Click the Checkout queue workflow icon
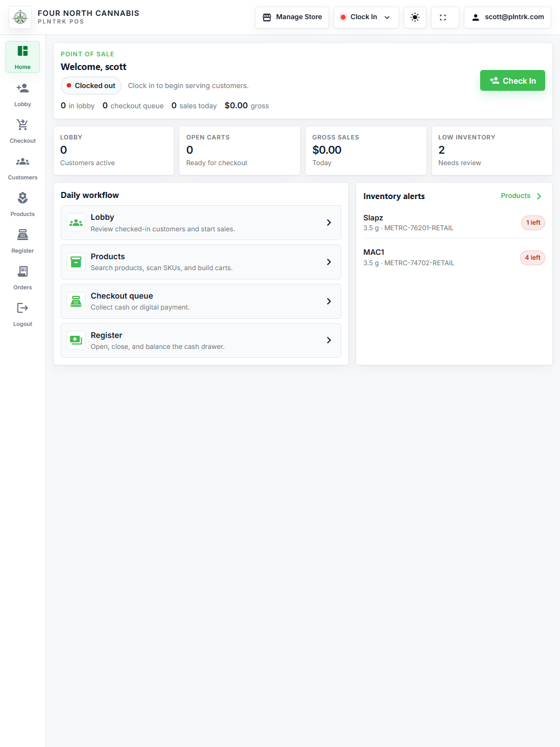This screenshot has width=560, height=747. tap(76, 301)
